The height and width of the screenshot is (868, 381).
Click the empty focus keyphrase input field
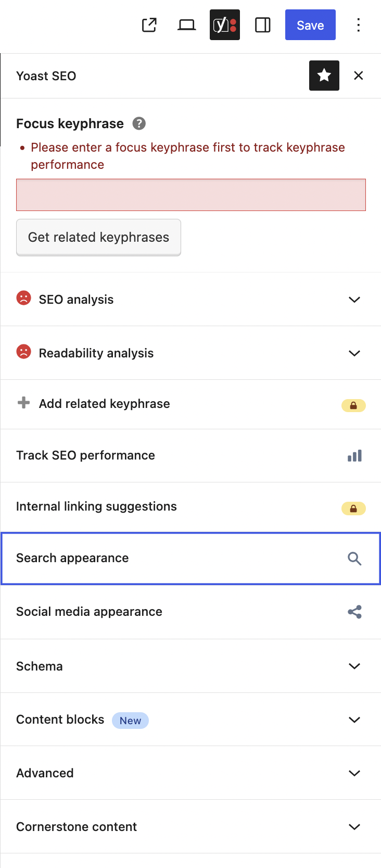pyautogui.click(x=190, y=194)
